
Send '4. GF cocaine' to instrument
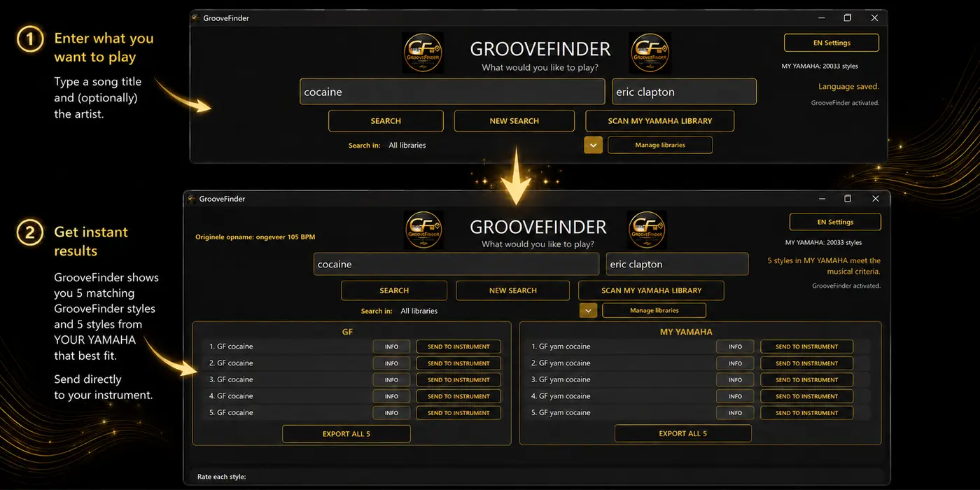pos(458,396)
